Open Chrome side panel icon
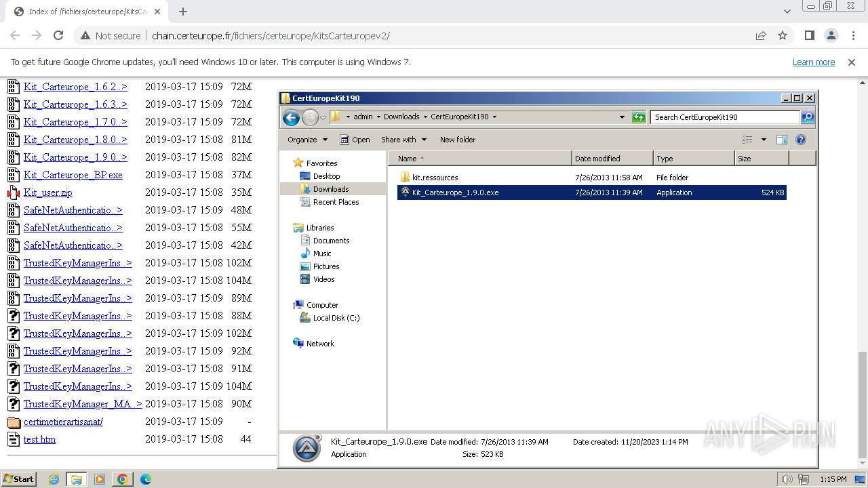868x488 pixels. pyautogui.click(x=810, y=35)
